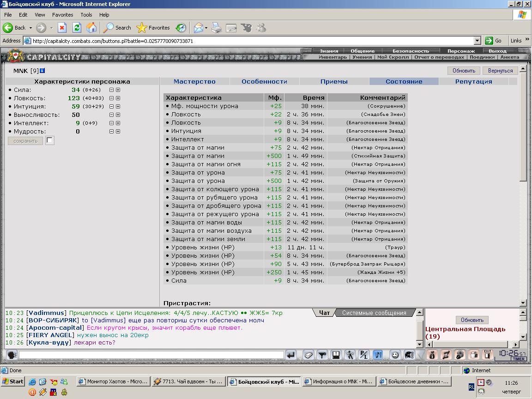Click the save chat floppy icon
The width and height of the screenshot is (532, 399).
[336, 355]
